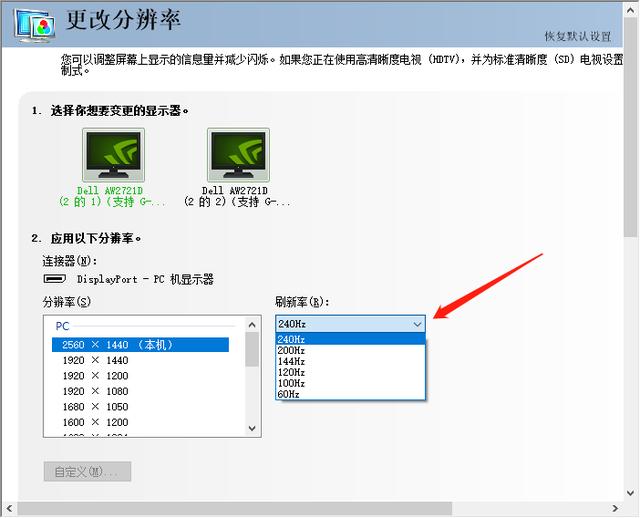
Task: Click the page vertical scrollbar up arrow
Action: 630,11
